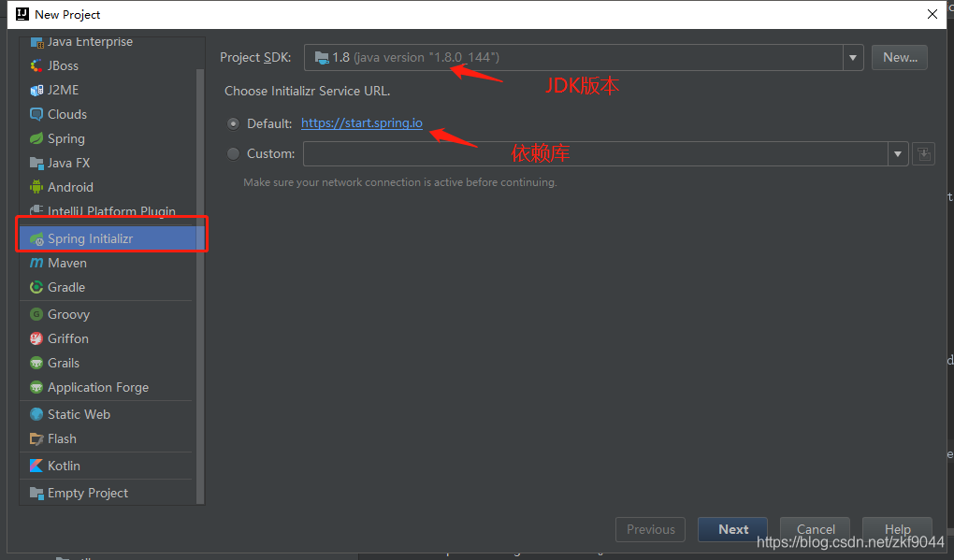Image resolution: width=954 pixels, height=560 pixels.
Task: Open the Project SDK dropdown arrow
Action: pyautogui.click(x=853, y=58)
